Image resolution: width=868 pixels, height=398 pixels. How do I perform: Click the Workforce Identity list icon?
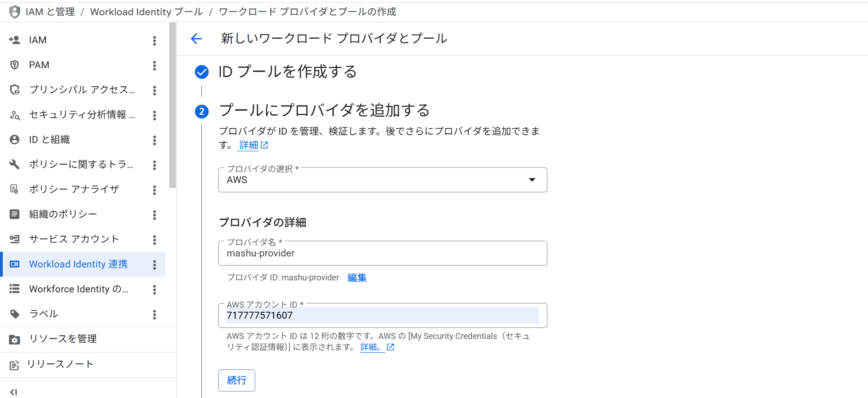pos(15,289)
